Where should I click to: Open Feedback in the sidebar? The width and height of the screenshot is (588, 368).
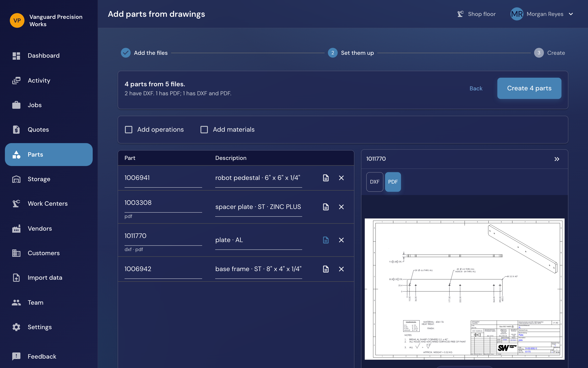(49, 357)
